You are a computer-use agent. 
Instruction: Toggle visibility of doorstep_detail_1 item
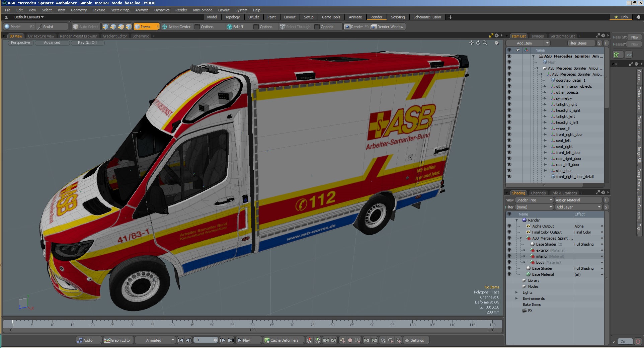click(x=509, y=80)
